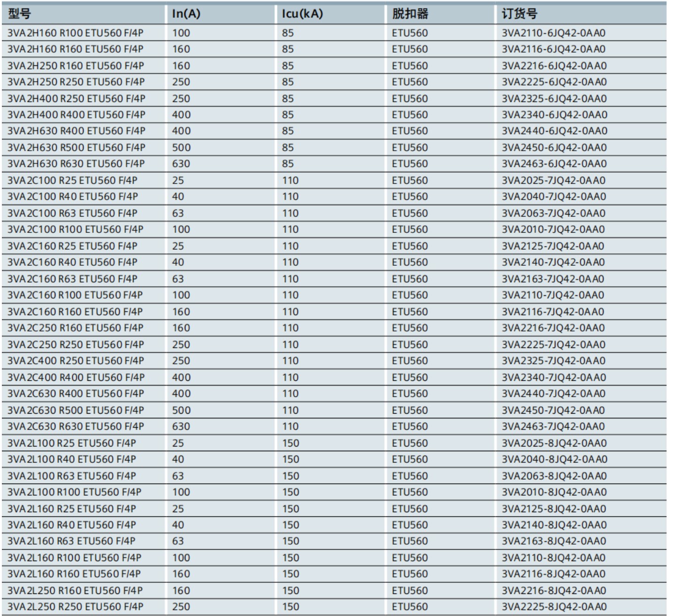Click order number 3VA2040-8JQ42-0AA0
This screenshot has width=673, height=616.
pyautogui.click(x=555, y=459)
